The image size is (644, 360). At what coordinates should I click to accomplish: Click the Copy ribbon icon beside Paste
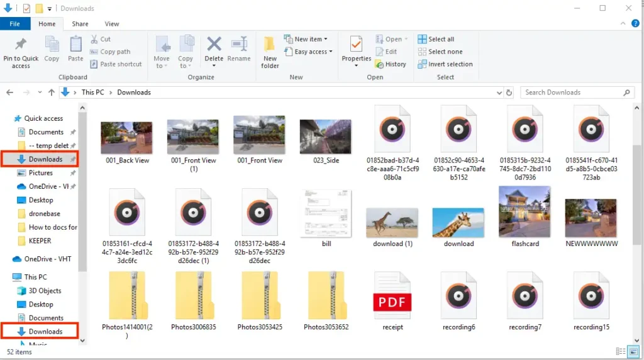click(52, 49)
